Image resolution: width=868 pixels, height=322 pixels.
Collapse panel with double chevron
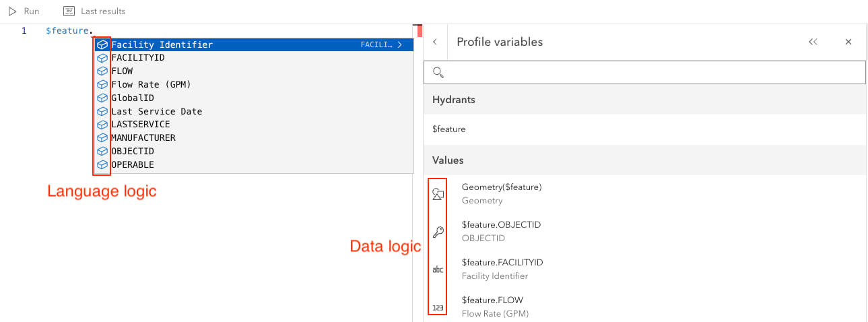pyautogui.click(x=813, y=42)
